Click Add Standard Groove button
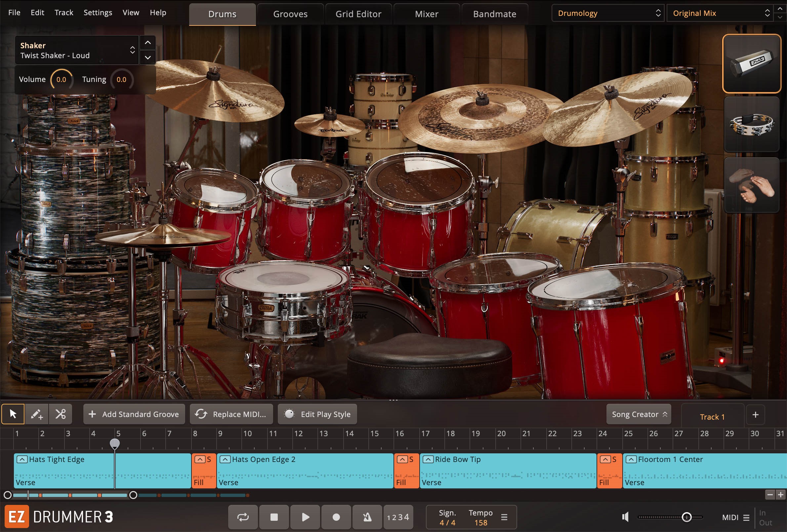787x532 pixels. click(x=134, y=414)
